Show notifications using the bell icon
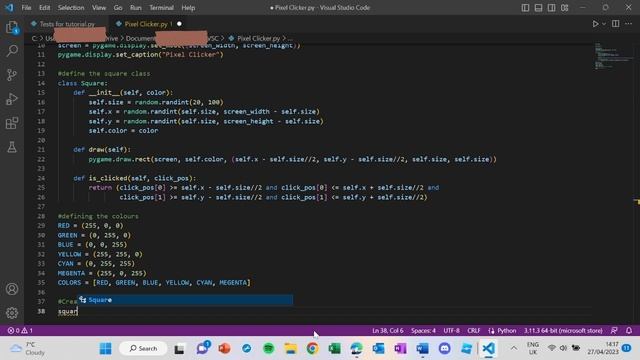Image resolution: width=640 pixels, height=360 pixels. pyautogui.click(x=629, y=330)
